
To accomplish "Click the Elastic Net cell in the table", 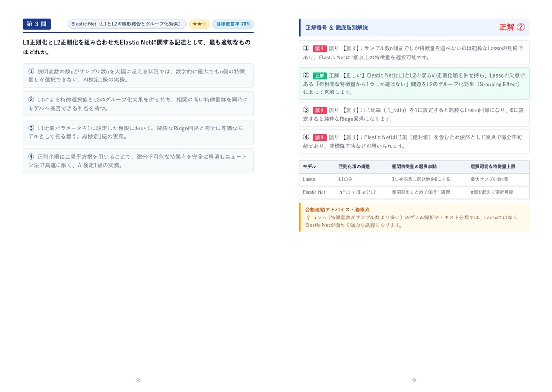I will pos(314,192).
